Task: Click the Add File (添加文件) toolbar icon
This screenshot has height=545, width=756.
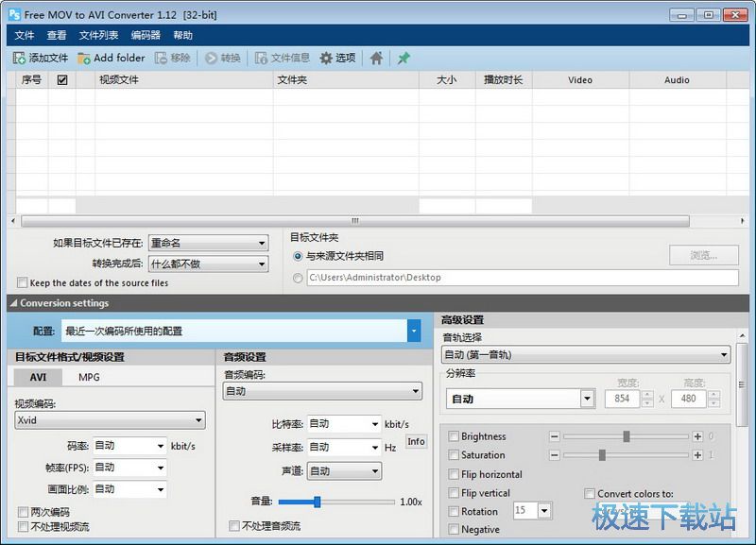Action: (20, 59)
